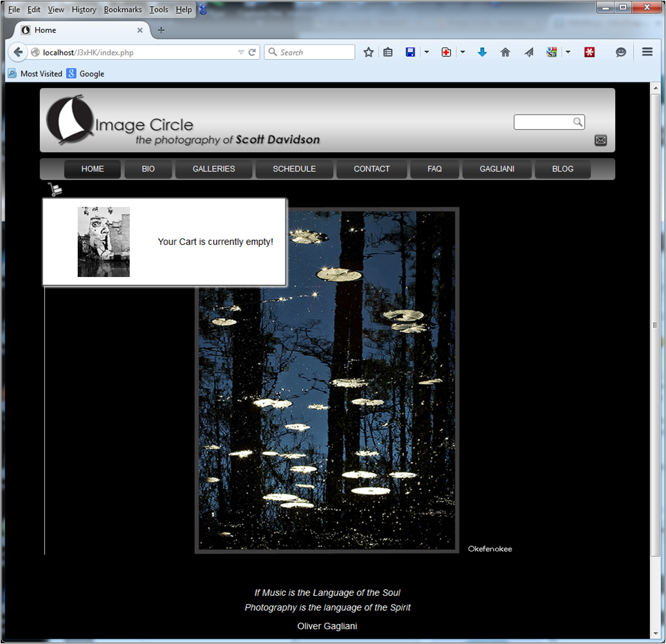The width and height of the screenshot is (666, 644).
Task: Open the BLOG link
Action: click(562, 169)
